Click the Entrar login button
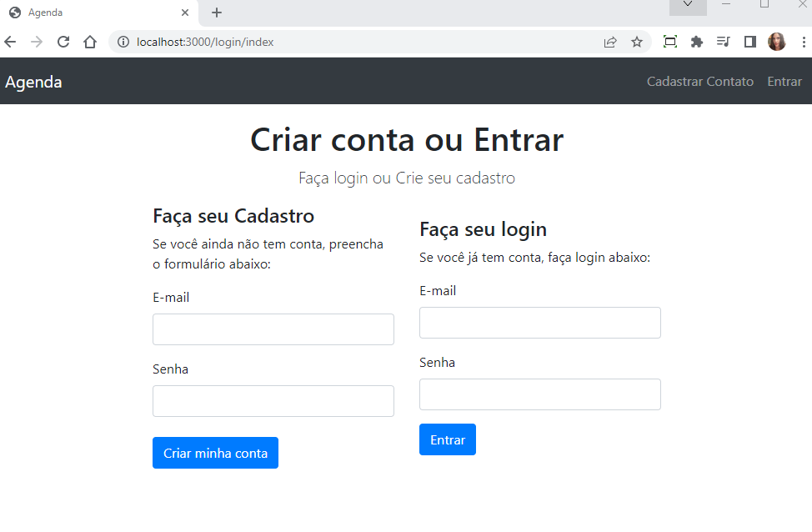Viewport: 812px width, 532px height. pyautogui.click(x=448, y=439)
